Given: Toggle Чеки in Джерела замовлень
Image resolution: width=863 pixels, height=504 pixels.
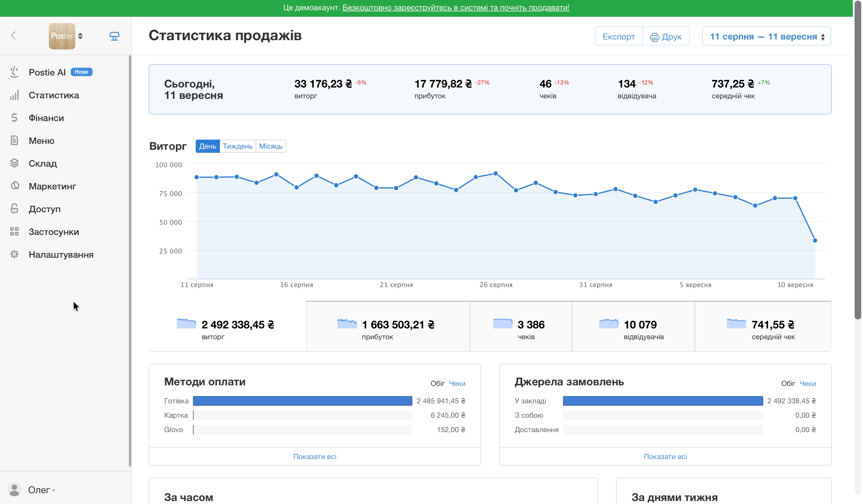Looking at the screenshot, I should [808, 384].
